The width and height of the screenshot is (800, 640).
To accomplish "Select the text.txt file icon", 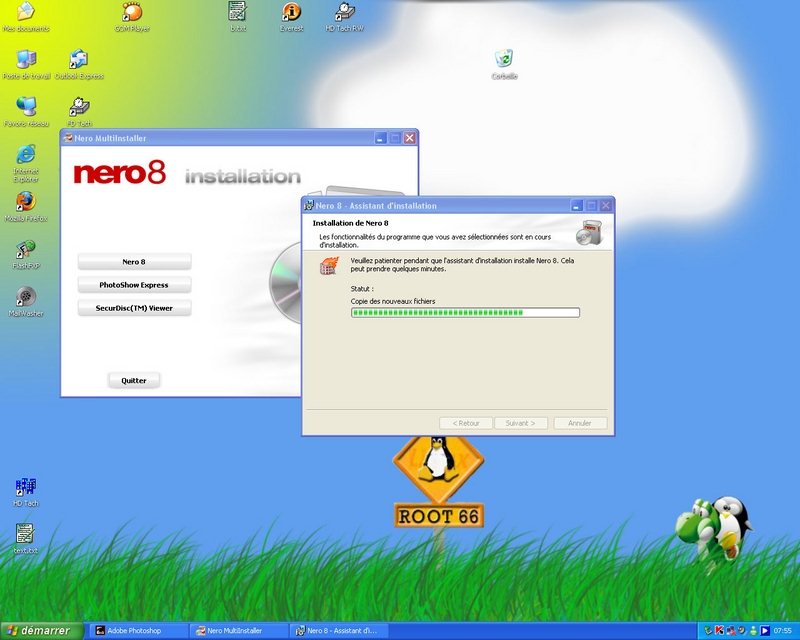I will (26, 539).
